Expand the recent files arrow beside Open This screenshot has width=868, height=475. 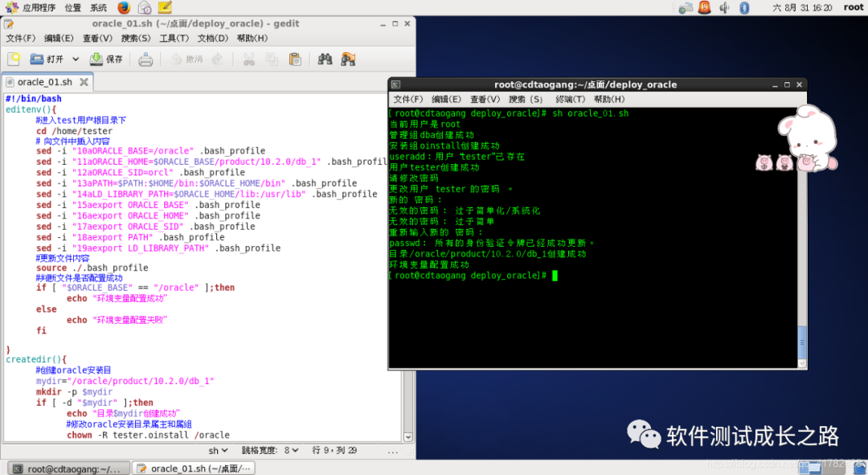coord(76,59)
